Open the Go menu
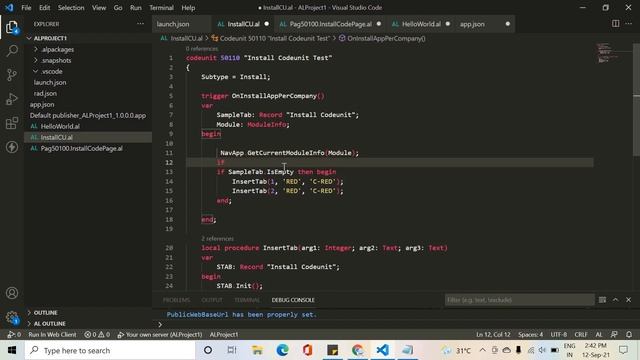This screenshot has height=360, width=640. tap(118, 8)
